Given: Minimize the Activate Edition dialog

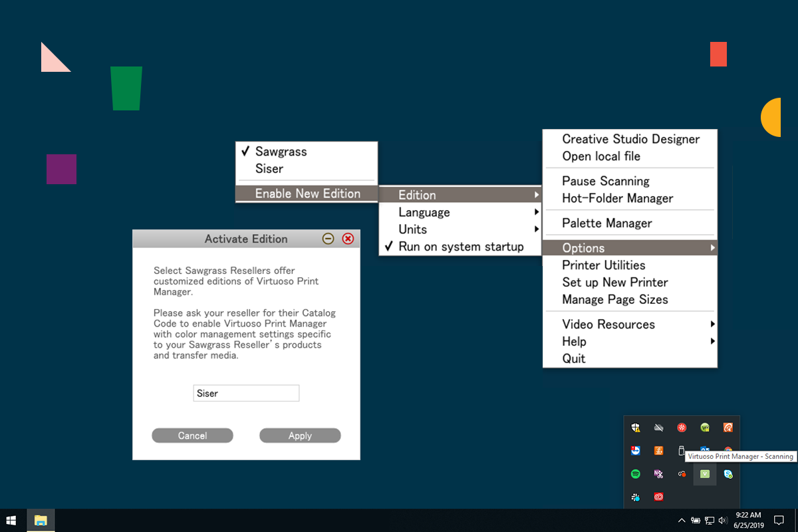Looking at the screenshot, I should tap(328, 239).
